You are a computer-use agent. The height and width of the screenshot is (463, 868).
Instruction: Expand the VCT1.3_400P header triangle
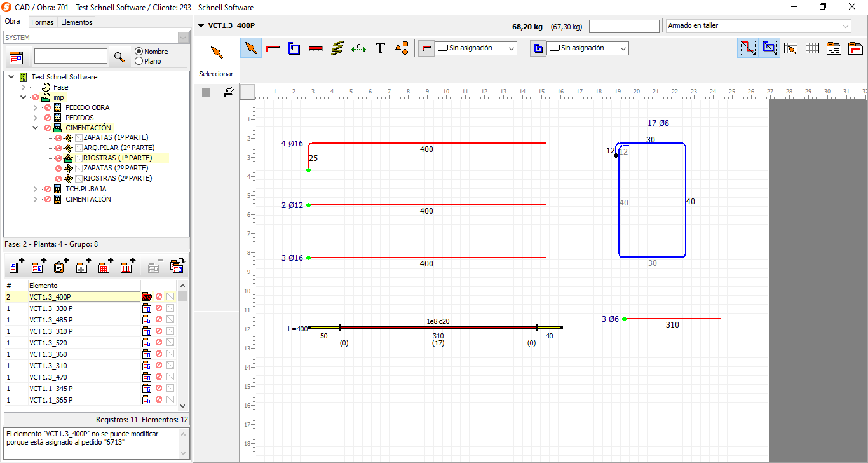201,26
